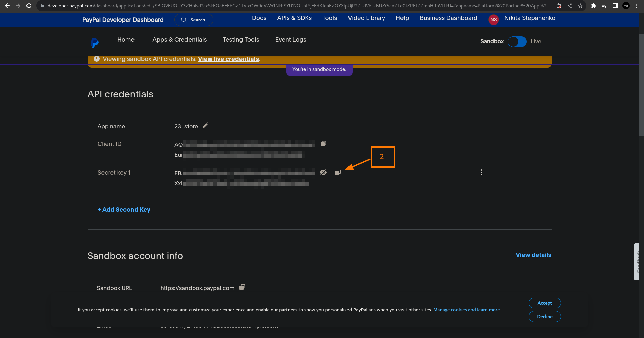Open the Feedback side tab
Image resolution: width=644 pixels, height=338 pixels.
tap(637, 262)
